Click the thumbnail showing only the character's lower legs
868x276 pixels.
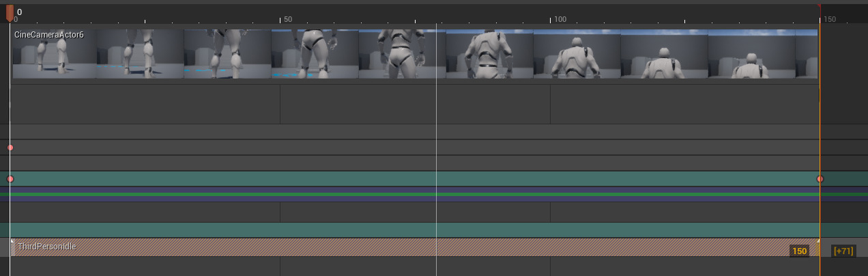click(x=53, y=55)
